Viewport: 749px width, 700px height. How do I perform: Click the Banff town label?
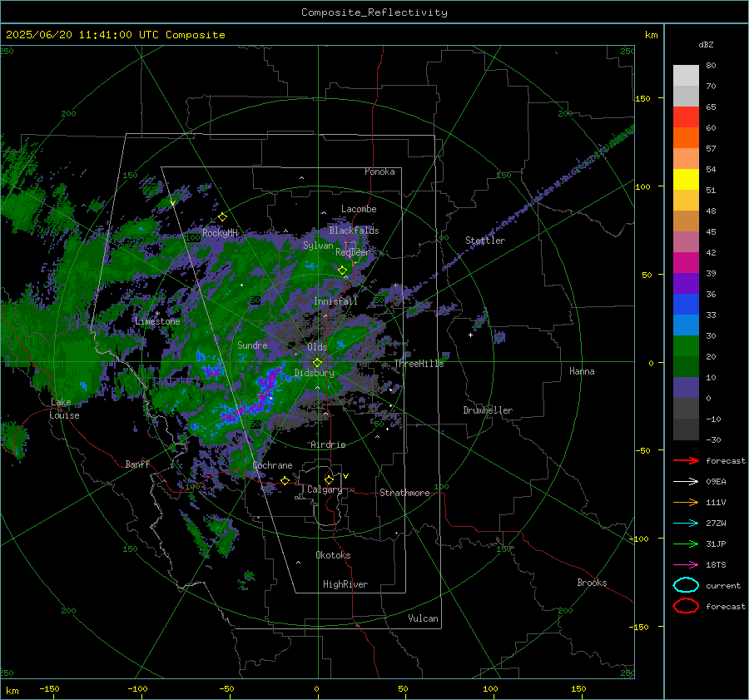[137, 464]
